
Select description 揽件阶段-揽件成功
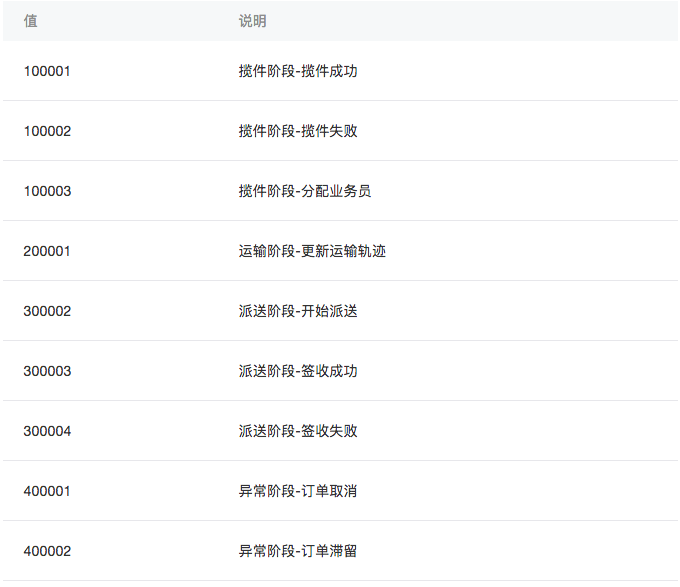(x=298, y=71)
